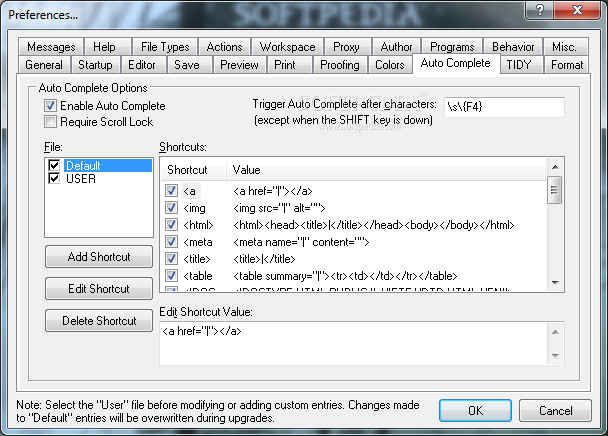Select the Auto Complete tab
This screenshot has width=608, height=436.
(455, 63)
